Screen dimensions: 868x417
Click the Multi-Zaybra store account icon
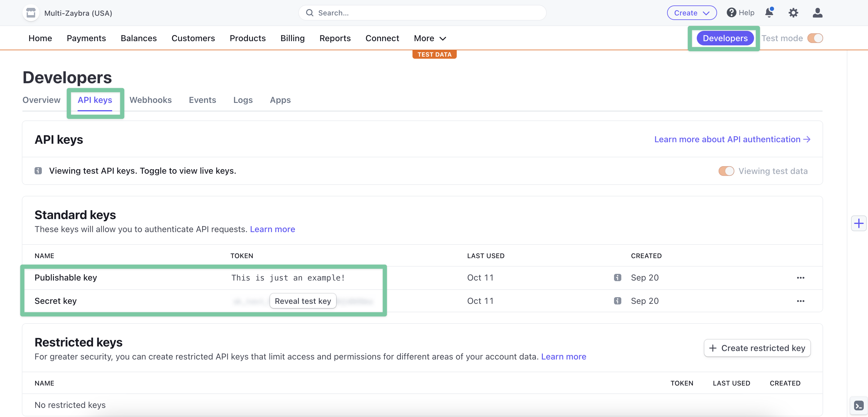point(31,13)
